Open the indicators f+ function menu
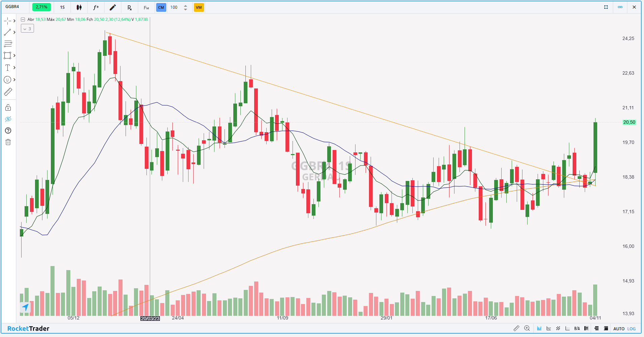Screen dimensions: 644x337 [x=96, y=7]
